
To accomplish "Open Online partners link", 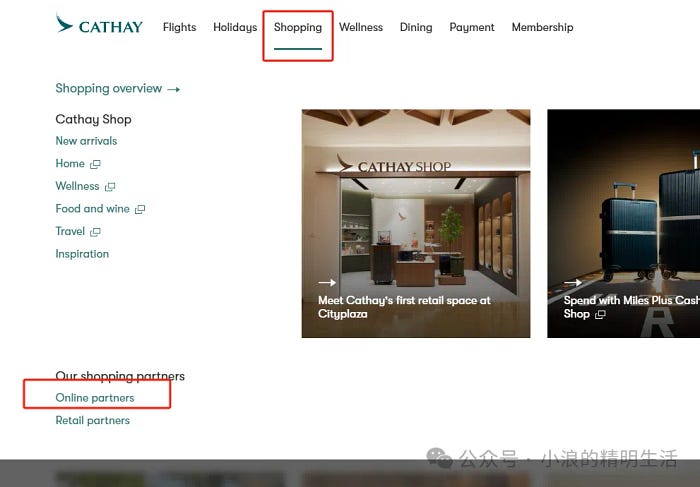I will 95,398.
